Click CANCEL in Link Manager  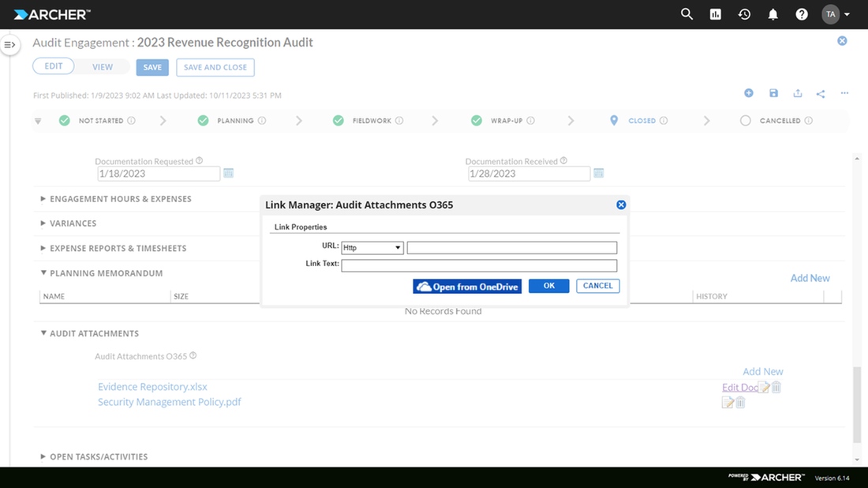(x=598, y=286)
